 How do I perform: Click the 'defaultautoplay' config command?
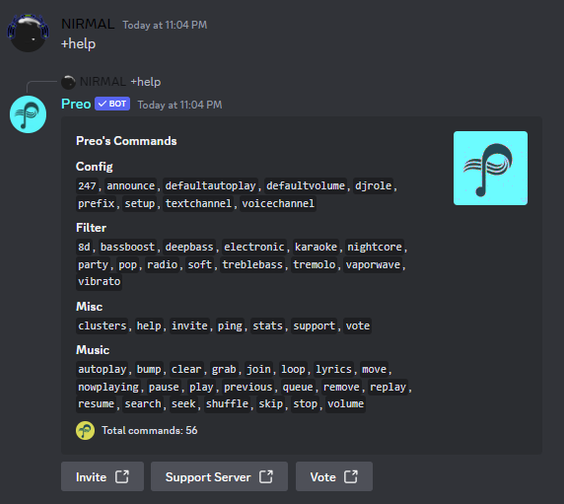[210, 186]
